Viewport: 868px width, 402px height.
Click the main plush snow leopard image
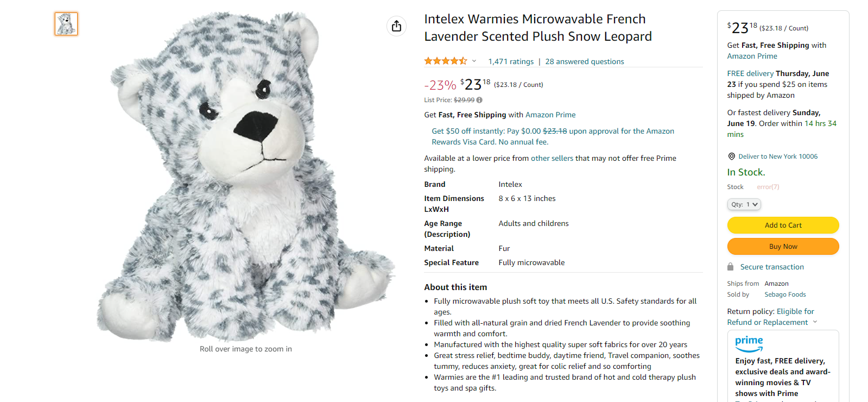245,177
